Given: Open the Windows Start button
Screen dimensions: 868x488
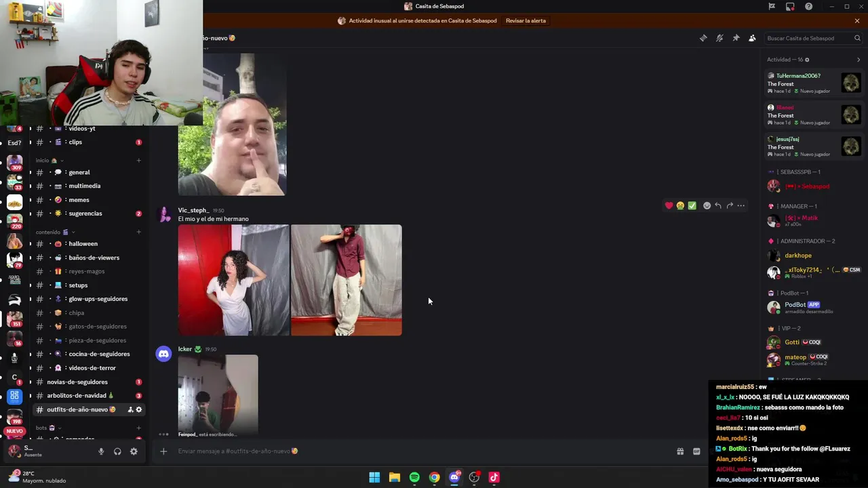Looking at the screenshot, I should coord(374,477).
